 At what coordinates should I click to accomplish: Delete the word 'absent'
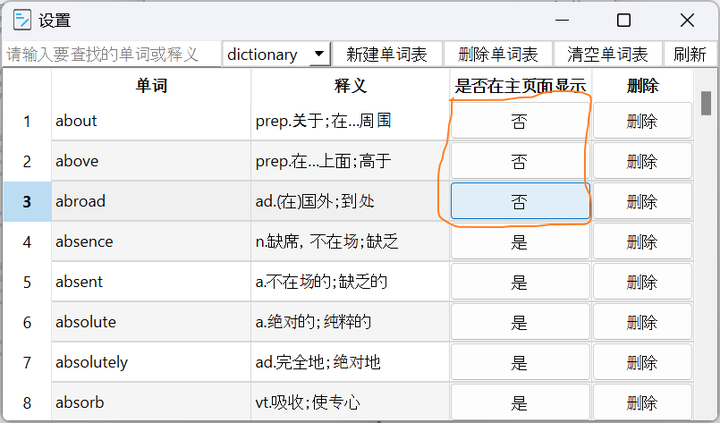pos(641,281)
